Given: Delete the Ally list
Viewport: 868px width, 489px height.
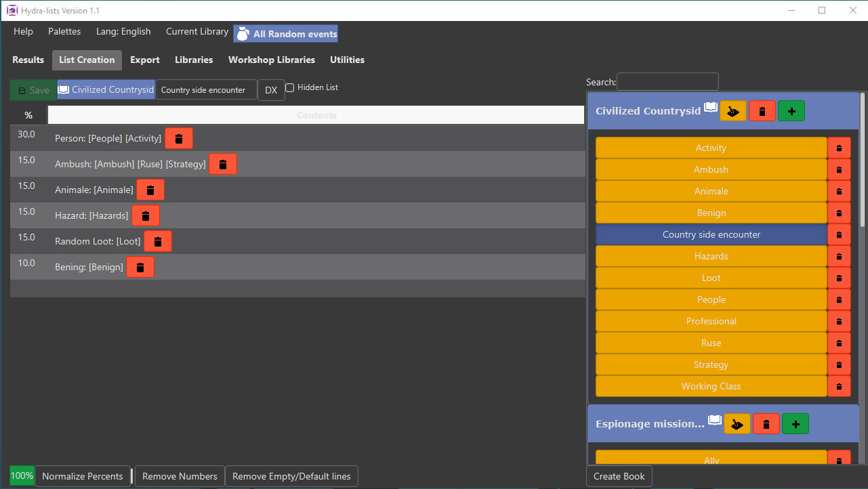Looking at the screenshot, I should click(839, 458).
